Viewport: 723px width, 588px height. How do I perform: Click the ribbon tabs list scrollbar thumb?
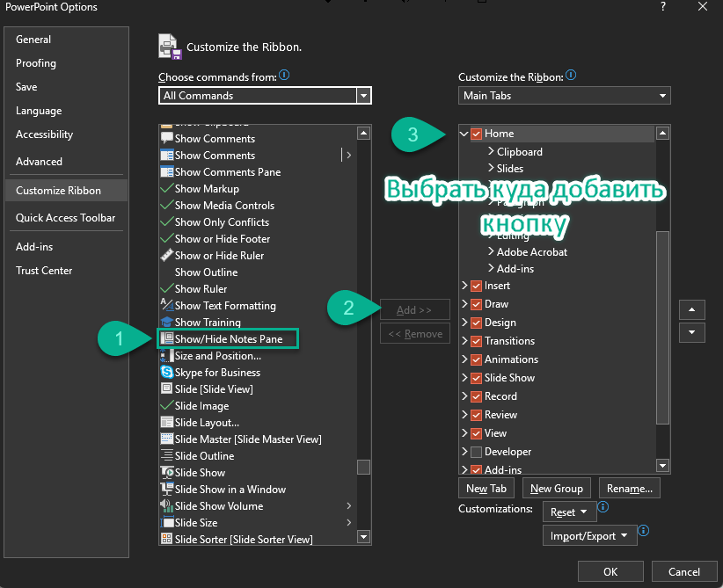point(662,327)
